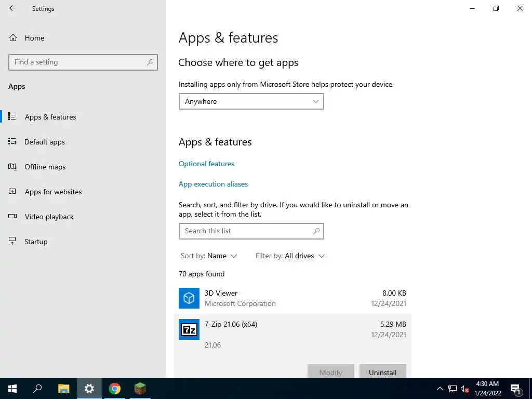Go back using the Settings back arrow

(12, 8)
